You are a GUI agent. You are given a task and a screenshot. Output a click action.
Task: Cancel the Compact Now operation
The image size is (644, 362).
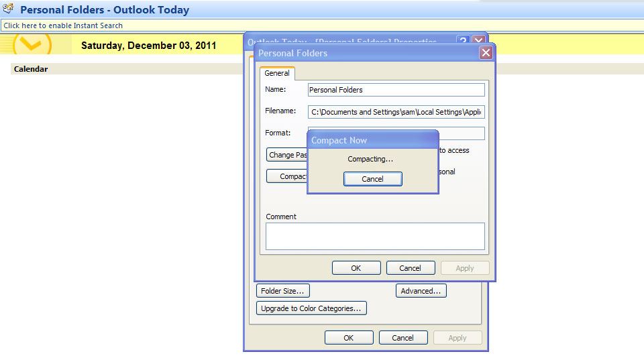tap(372, 179)
